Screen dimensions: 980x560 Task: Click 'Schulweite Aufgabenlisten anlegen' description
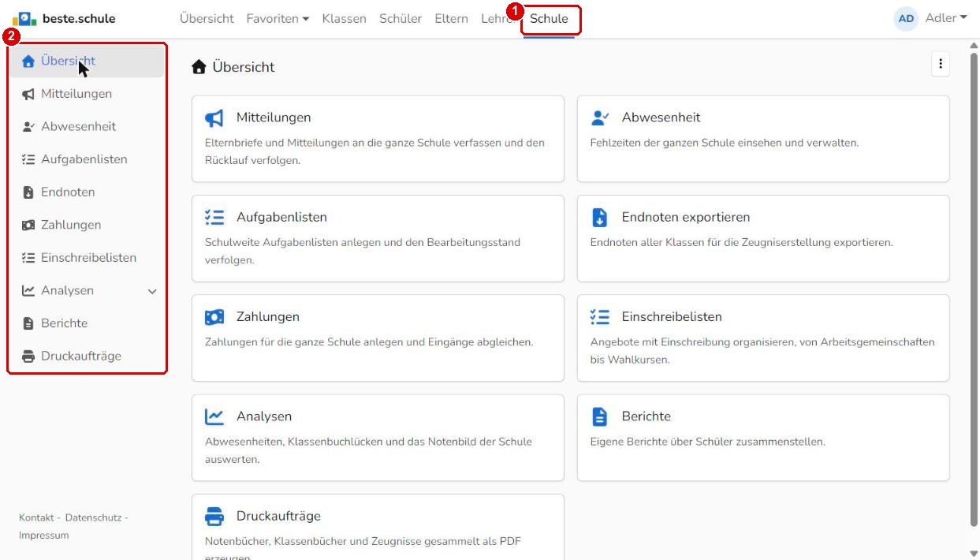coord(363,250)
